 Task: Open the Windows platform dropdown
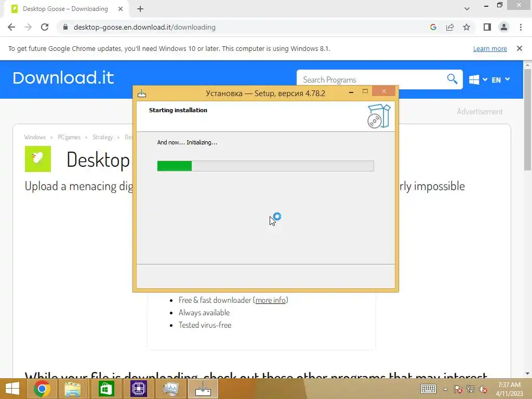(x=478, y=79)
